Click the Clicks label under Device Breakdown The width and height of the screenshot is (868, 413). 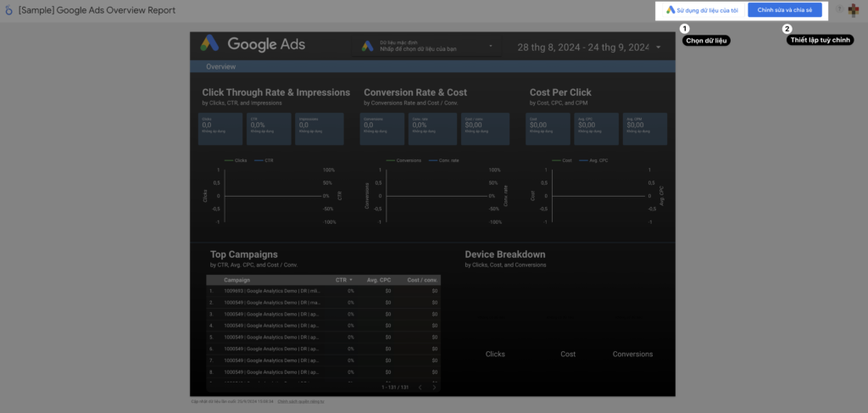click(495, 354)
